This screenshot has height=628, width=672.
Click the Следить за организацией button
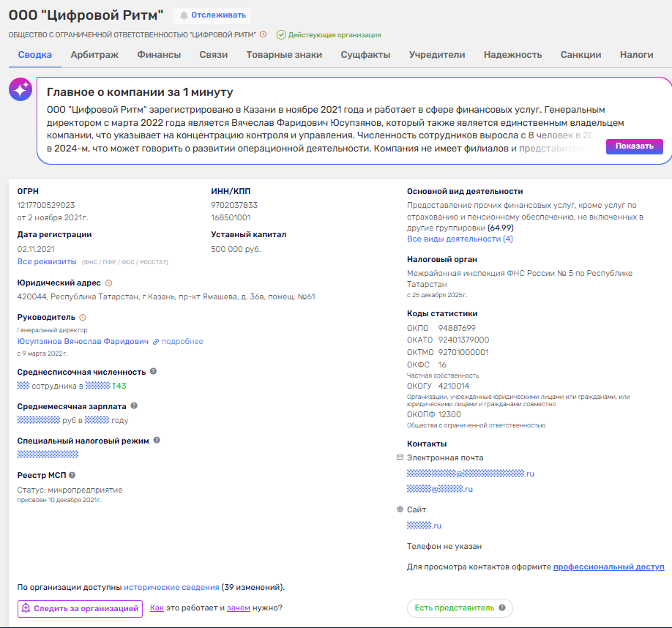pyautogui.click(x=80, y=609)
